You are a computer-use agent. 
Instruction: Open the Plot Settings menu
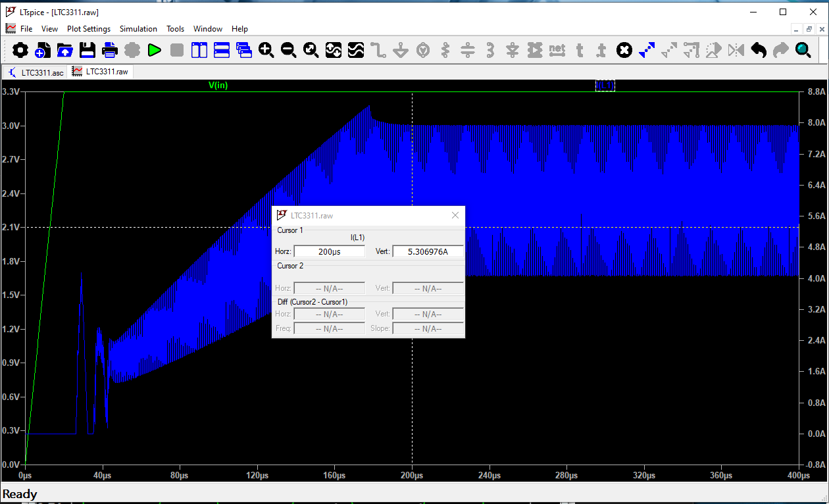tap(89, 29)
